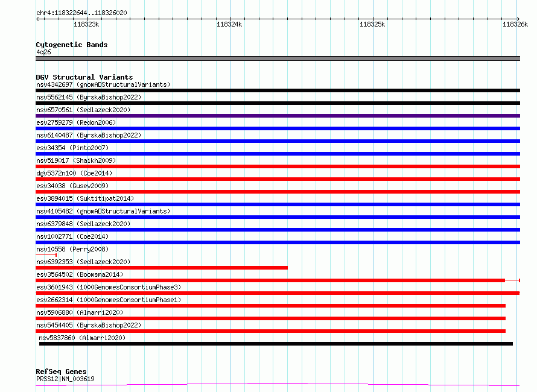Click the PRSS12|NM_003619 gene label
This screenshot has height=392, width=537.
click(x=65, y=379)
